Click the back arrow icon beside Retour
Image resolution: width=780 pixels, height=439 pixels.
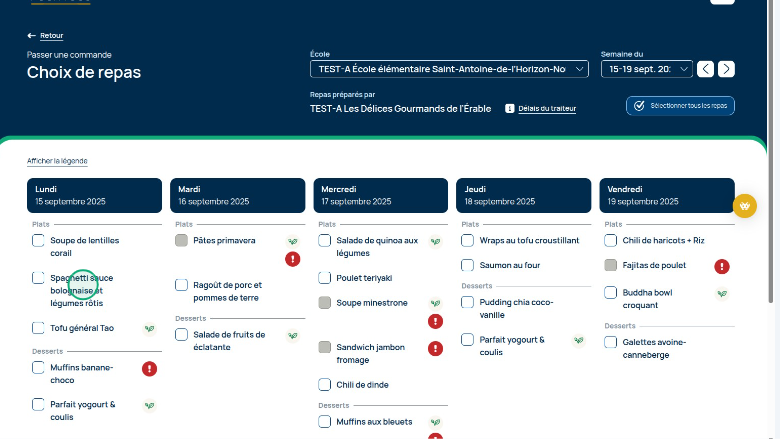point(32,35)
